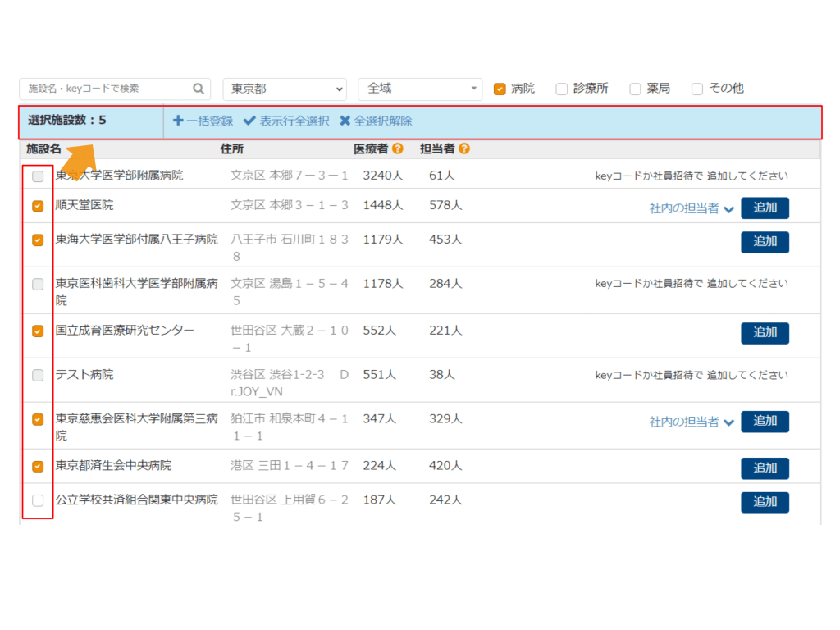
Task: Click 追加 button for 国立成育医療研究センター
Action: 765,333
